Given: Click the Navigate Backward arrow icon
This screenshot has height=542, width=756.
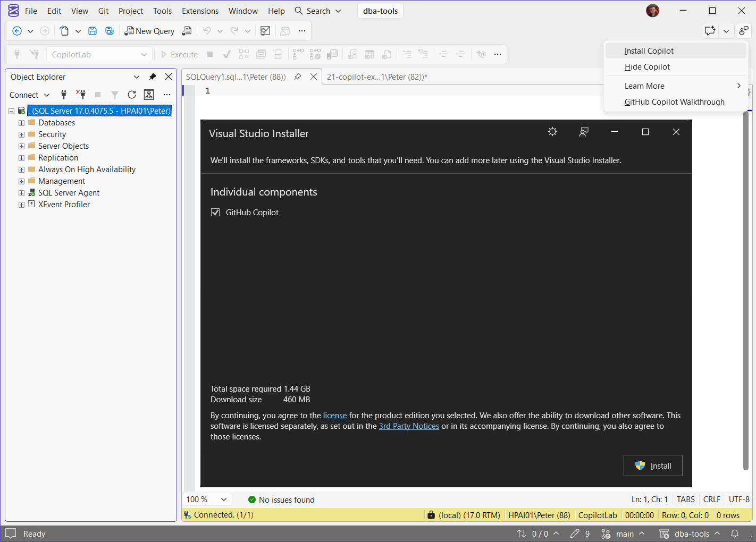Looking at the screenshot, I should (17, 31).
